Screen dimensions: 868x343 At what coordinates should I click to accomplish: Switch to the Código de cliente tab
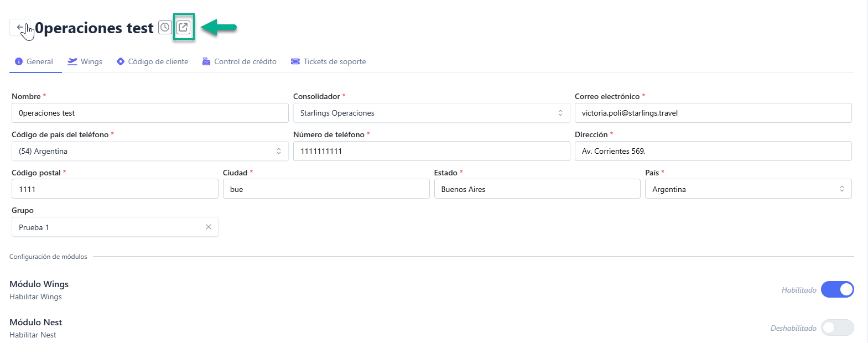point(158,61)
